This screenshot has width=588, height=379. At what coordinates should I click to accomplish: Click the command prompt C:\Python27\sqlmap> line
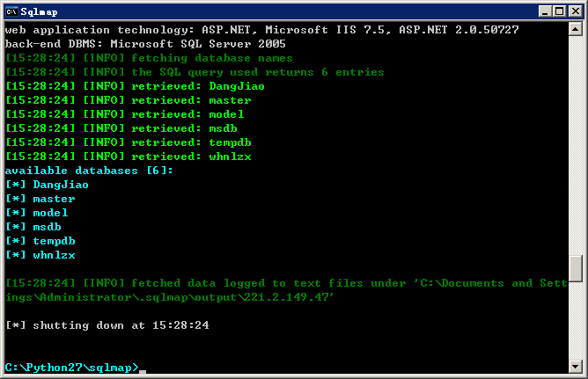pyautogui.click(x=71, y=368)
